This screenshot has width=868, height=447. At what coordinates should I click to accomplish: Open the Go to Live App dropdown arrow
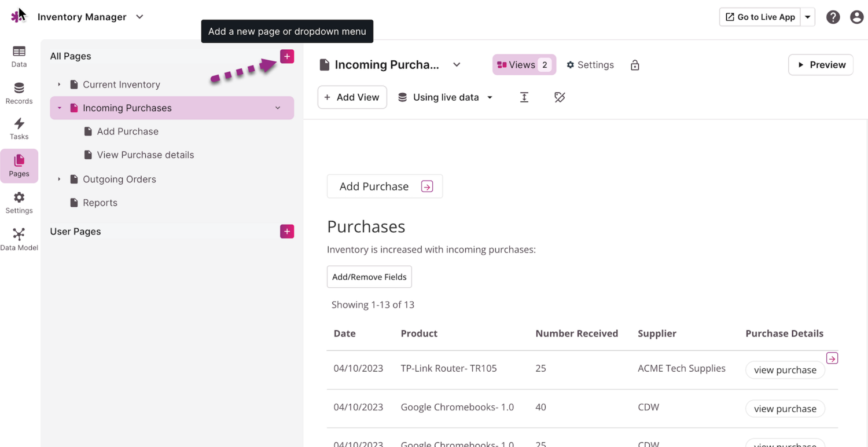point(808,17)
